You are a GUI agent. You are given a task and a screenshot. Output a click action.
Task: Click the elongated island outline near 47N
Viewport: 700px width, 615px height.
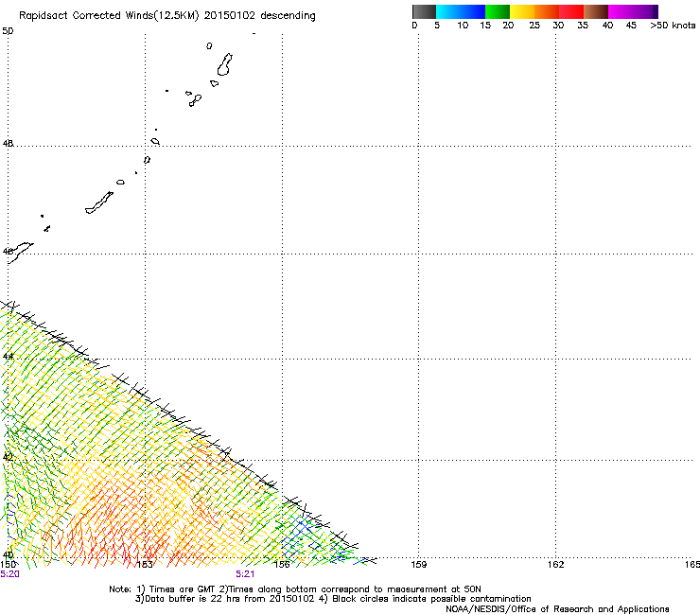(x=99, y=202)
